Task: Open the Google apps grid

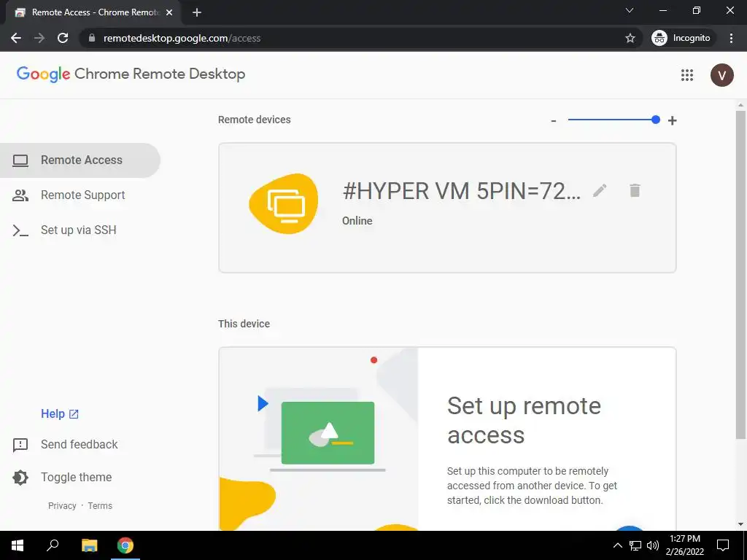Action: click(687, 75)
